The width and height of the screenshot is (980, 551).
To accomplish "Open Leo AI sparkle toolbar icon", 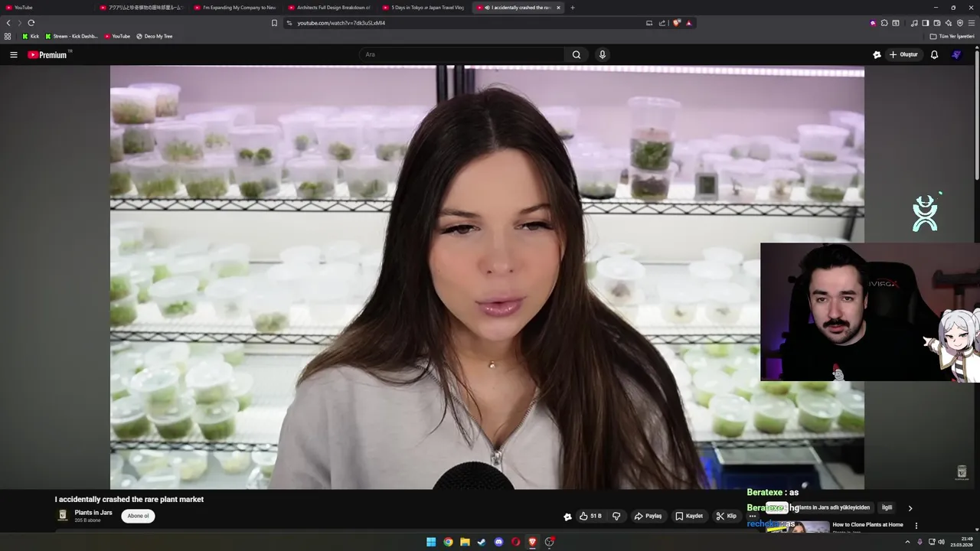I will pyautogui.click(x=949, y=23).
